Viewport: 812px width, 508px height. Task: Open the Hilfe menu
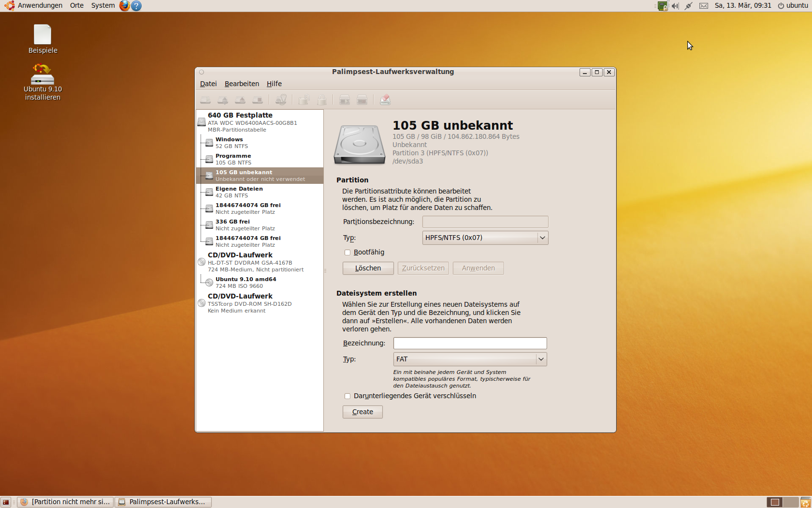[274, 84]
